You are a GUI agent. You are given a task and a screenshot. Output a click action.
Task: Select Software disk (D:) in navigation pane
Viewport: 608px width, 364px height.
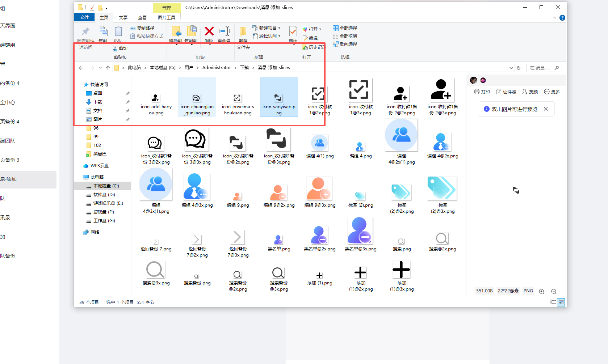101,195
